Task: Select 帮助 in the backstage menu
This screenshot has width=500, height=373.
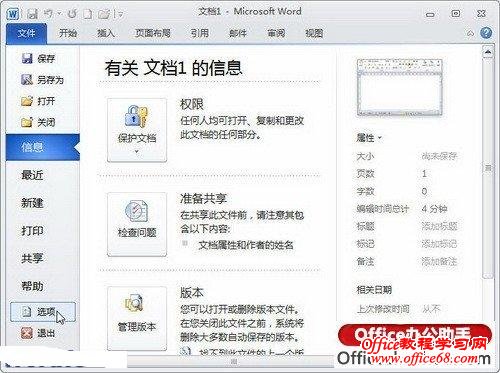Action: pyautogui.click(x=32, y=286)
